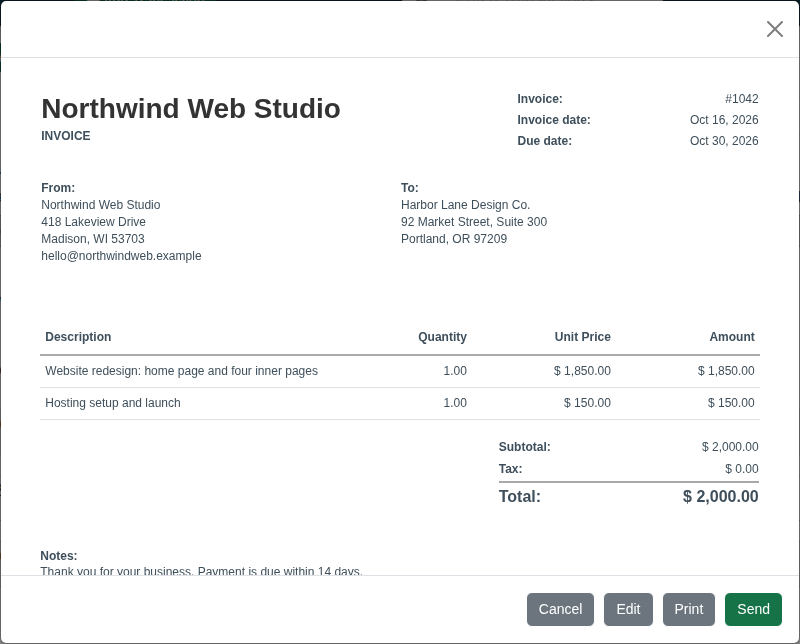The image size is (800, 644).
Task: Click the sender email hello@northwindweb.example
Action: pyautogui.click(x=121, y=256)
